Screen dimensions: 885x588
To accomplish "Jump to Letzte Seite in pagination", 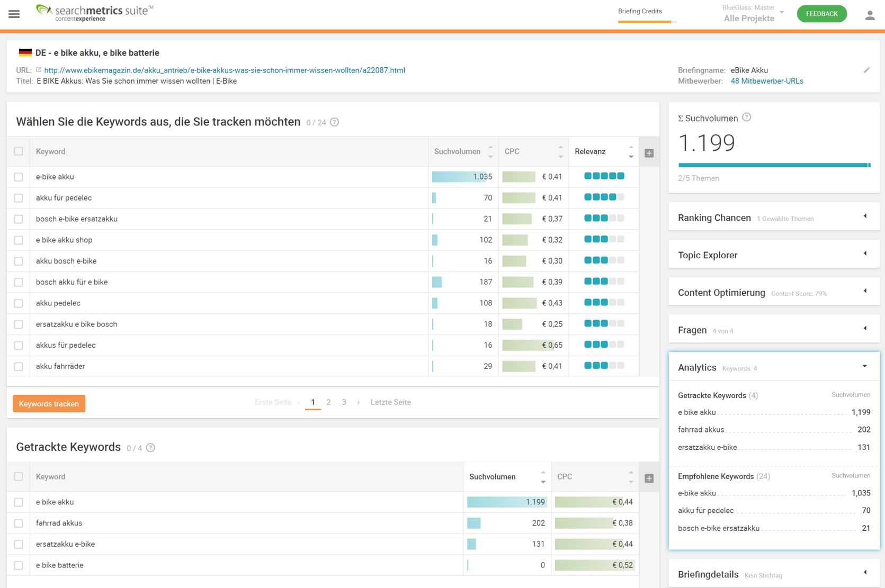I will tap(390, 402).
